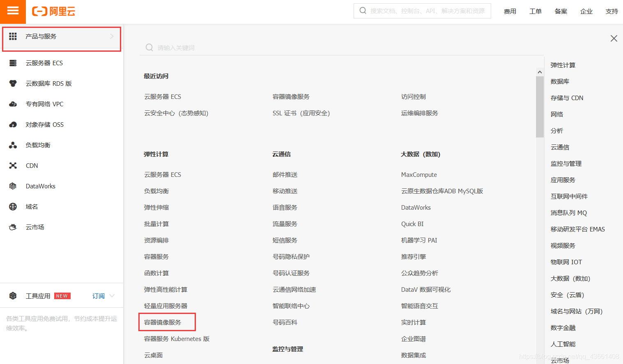The height and width of the screenshot is (364, 623).
Task: Open the 企业 top menu
Action: pos(586,11)
